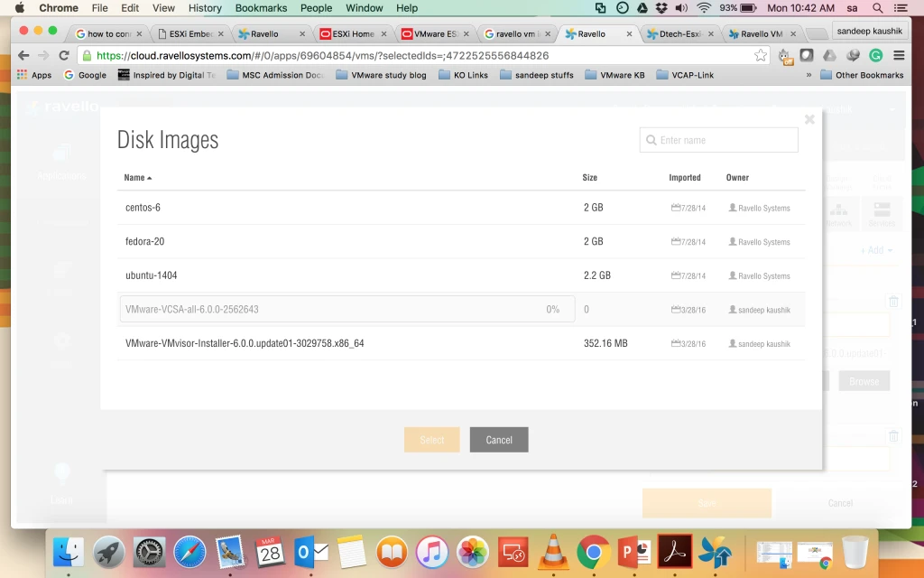Image resolution: width=924 pixels, height=578 pixels.
Task: Open the Apps bookmarks shortcut
Action: (34, 75)
